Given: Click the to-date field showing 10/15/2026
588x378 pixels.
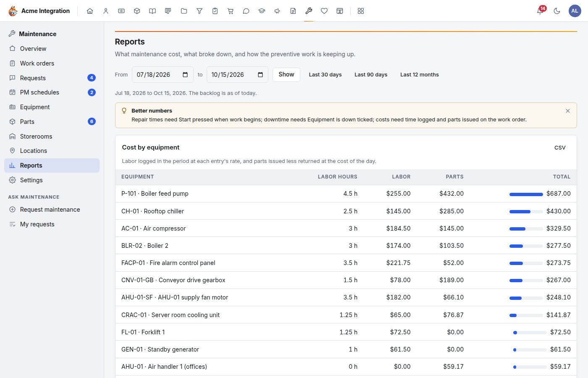Looking at the screenshot, I should (x=237, y=75).
